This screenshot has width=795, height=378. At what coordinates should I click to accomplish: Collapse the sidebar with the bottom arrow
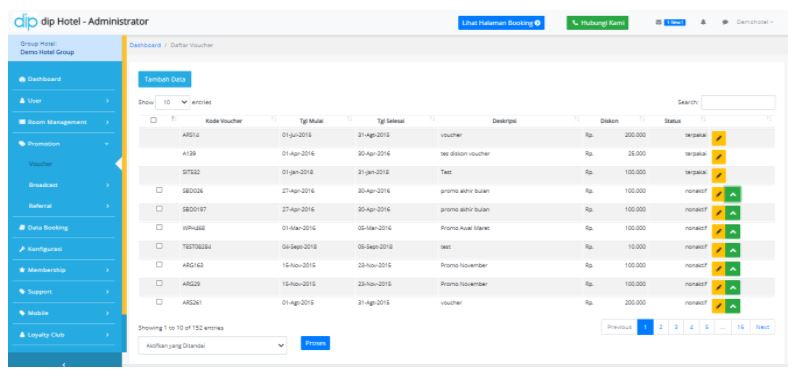(64, 363)
